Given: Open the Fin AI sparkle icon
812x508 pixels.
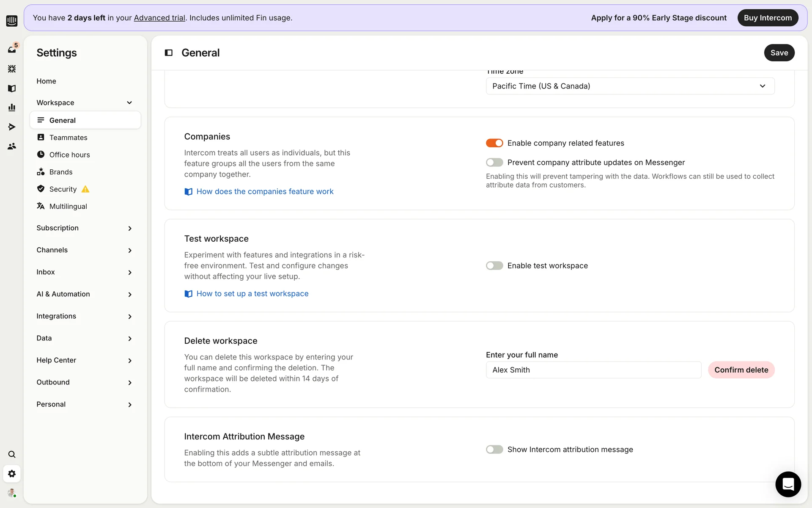Looking at the screenshot, I should (x=12, y=69).
